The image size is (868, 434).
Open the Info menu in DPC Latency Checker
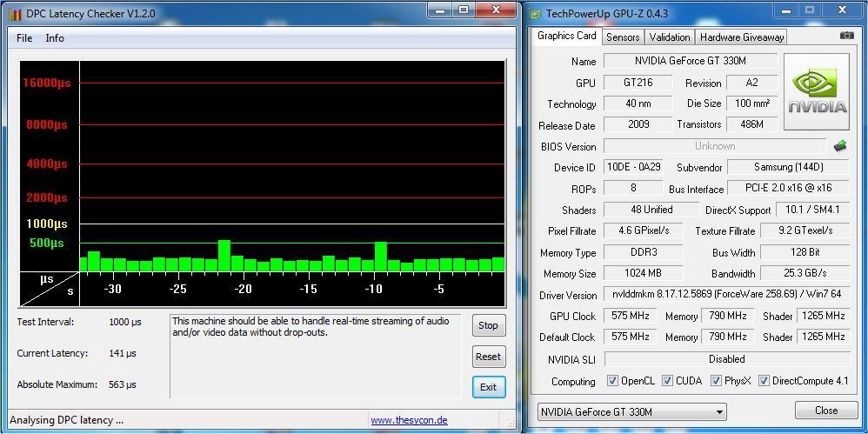[x=55, y=38]
